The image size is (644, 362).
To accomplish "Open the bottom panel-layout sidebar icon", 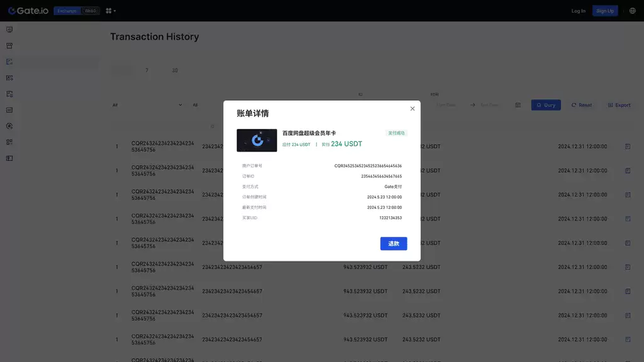I will tap(9, 158).
